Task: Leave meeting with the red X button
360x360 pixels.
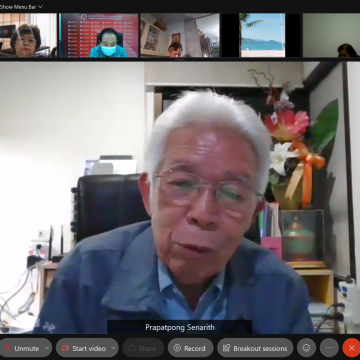Action: pyautogui.click(x=351, y=348)
